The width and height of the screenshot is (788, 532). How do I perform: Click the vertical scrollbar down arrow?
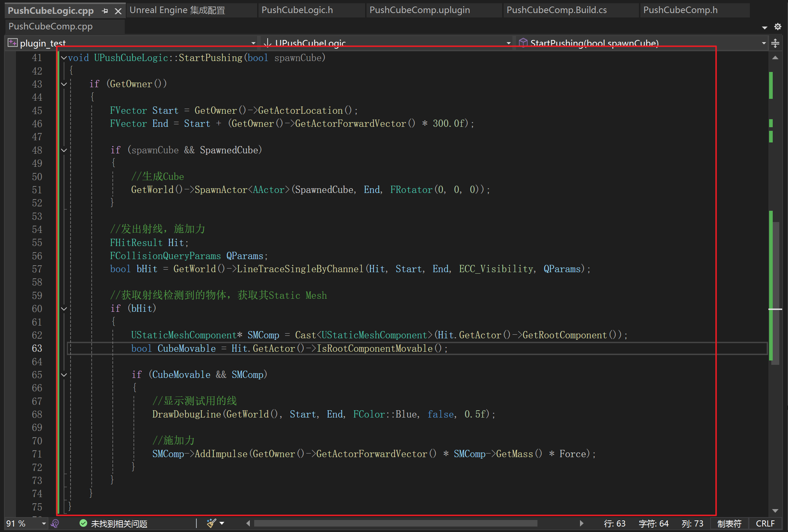coord(775,510)
